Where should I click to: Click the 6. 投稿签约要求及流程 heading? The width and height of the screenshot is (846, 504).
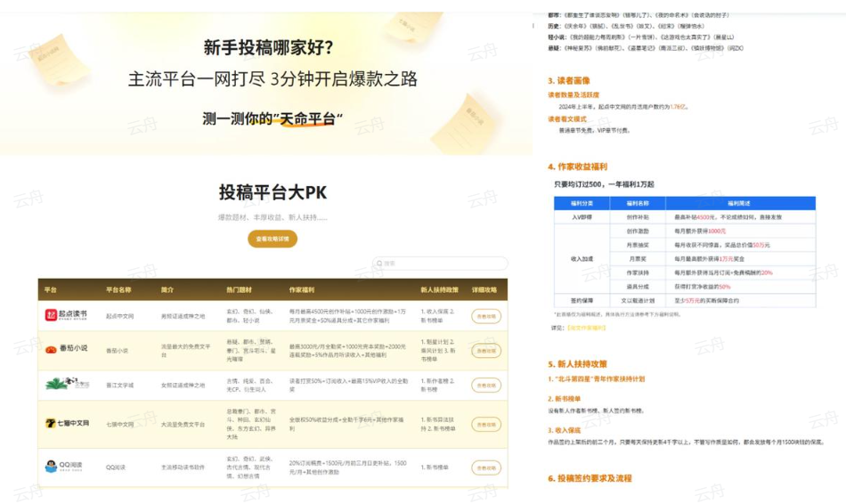pyautogui.click(x=590, y=479)
